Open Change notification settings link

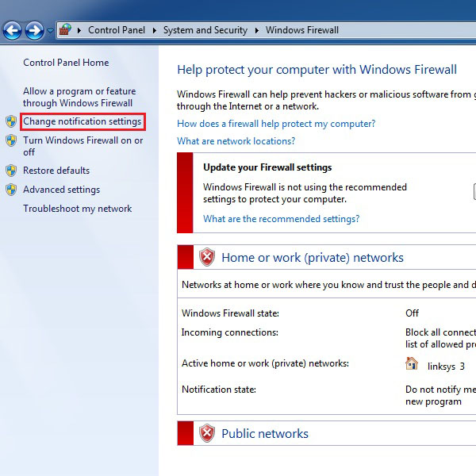pos(83,121)
